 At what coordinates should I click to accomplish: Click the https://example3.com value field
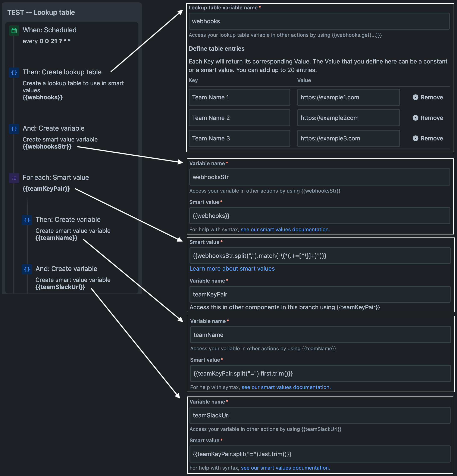348,139
